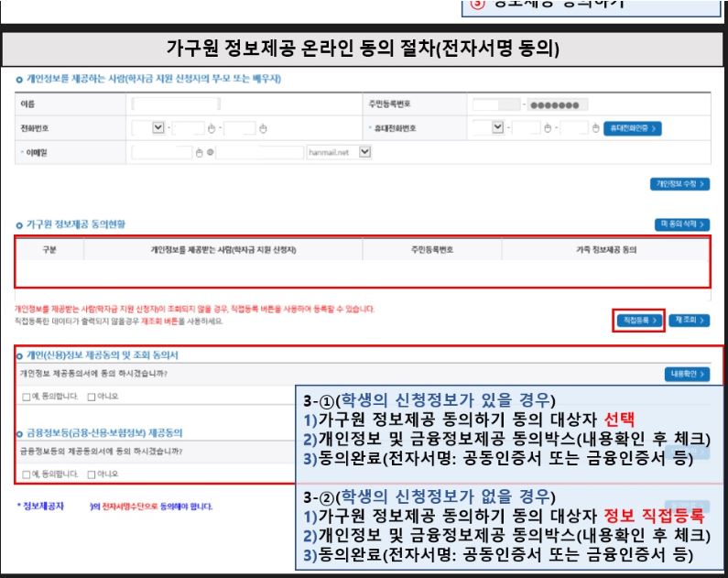Click mouse-input icon after 전화번호 middle field
This screenshot has height=578, width=728.
(x=212, y=128)
